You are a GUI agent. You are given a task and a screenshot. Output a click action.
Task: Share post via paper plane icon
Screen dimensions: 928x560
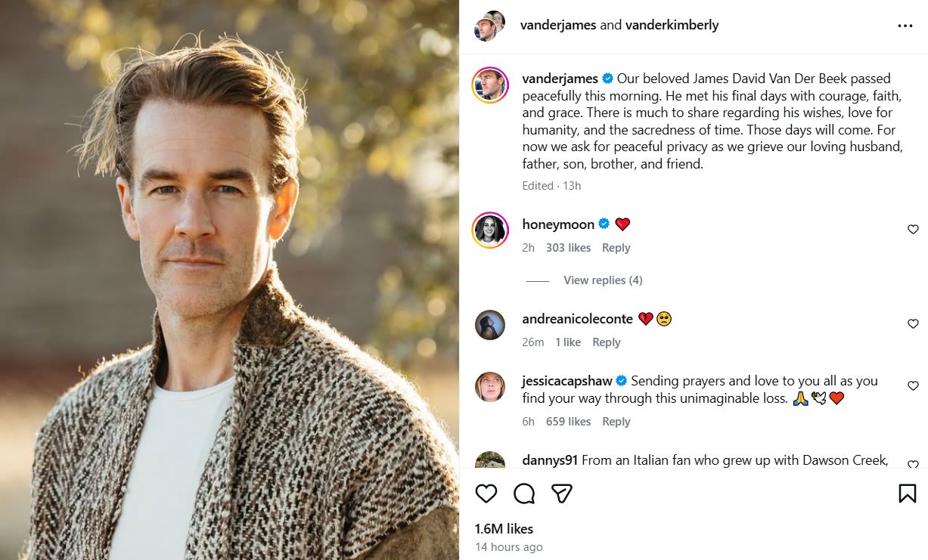pos(561,493)
